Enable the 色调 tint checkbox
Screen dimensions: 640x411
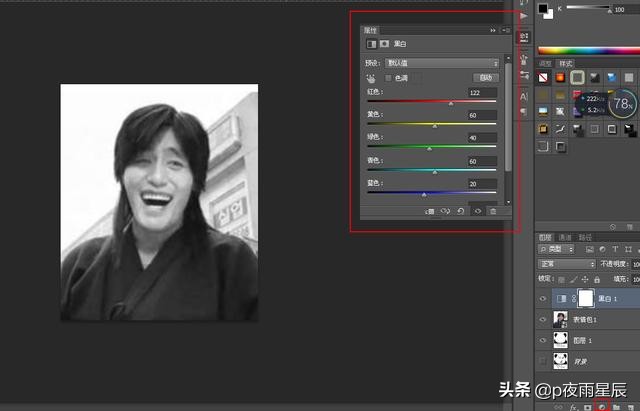pos(389,78)
